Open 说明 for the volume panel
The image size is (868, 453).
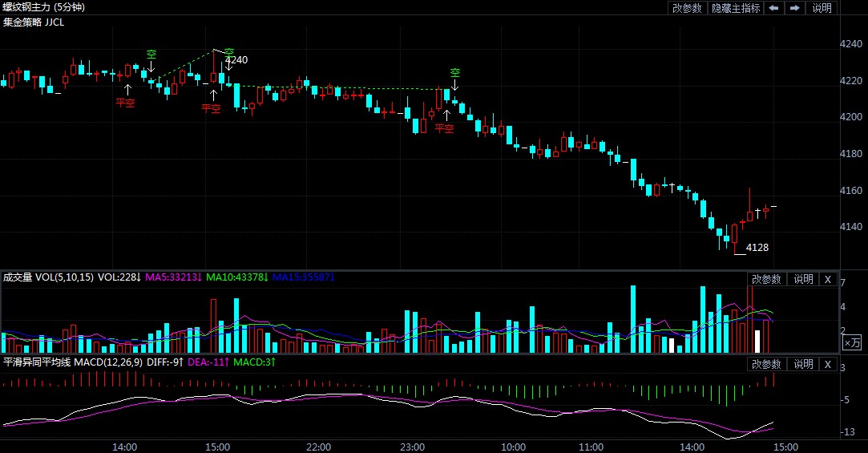(803, 279)
